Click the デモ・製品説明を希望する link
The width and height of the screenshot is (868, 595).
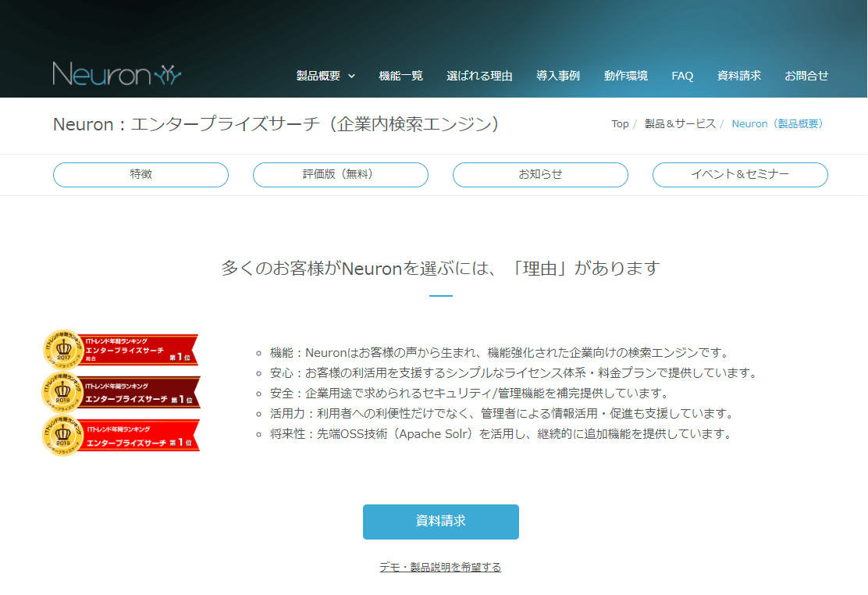point(439,567)
